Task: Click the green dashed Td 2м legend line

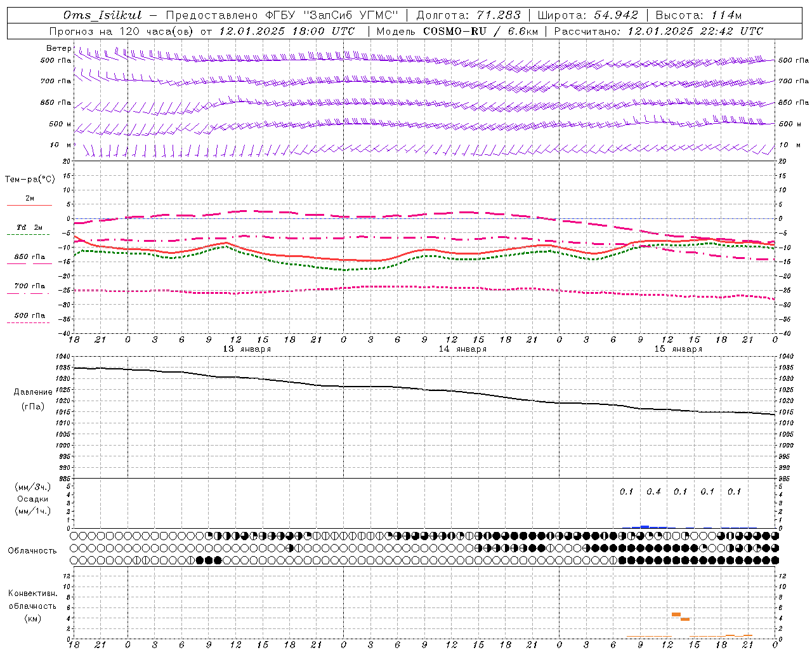Action: [x=28, y=235]
